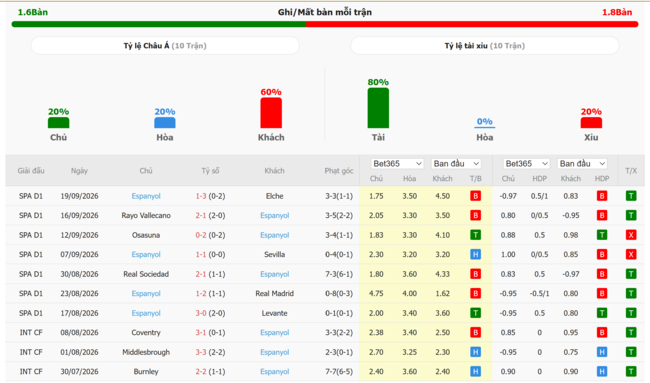
Task: Click red B handicap badge in Elche row
Action: click(602, 196)
